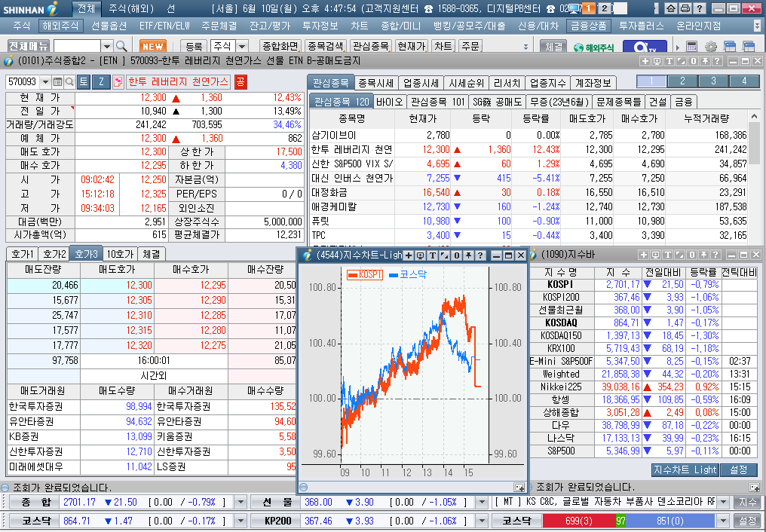Select layout page 3 button

point(713,81)
